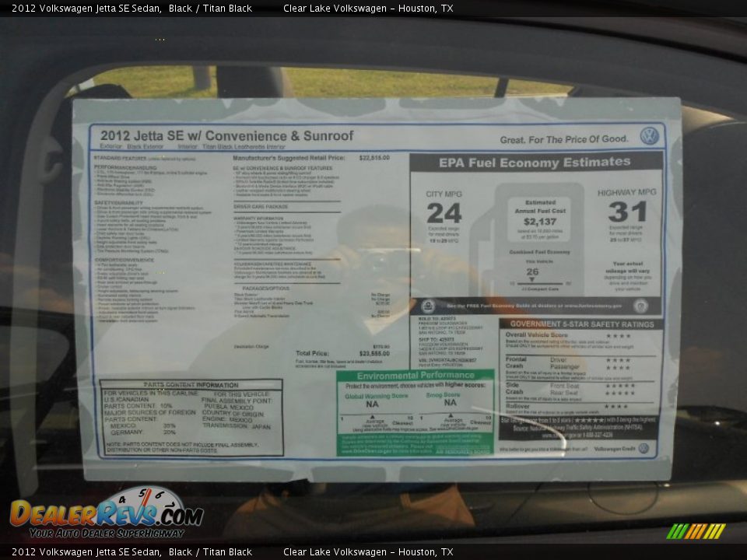The width and height of the screenshot is (747, 560).
Task: Select the '2012 Jetta SE w/ Convenience & Sunroof' heading
Action: [226, 135]
